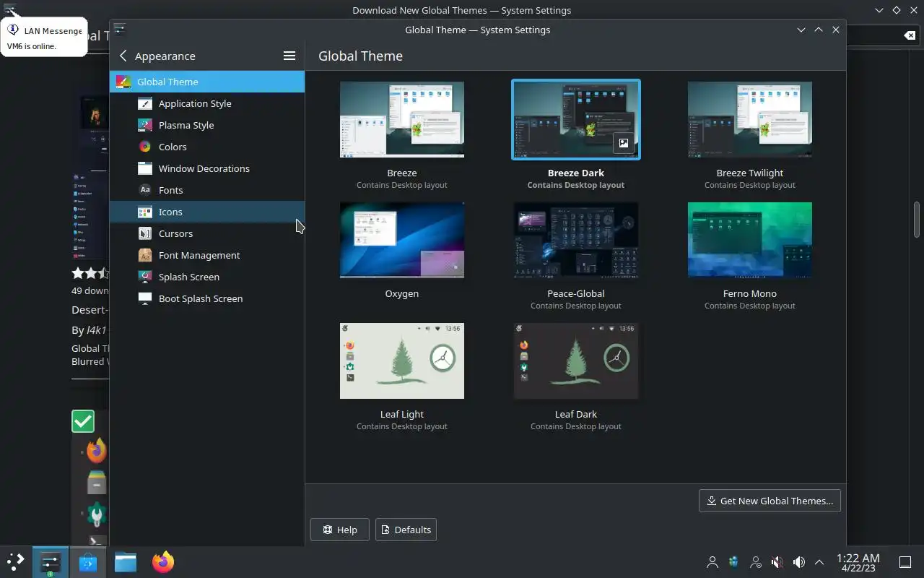Open the hamburger menu beside Appearance
Image resolution: width=924 pixels, height=578 pixels.
(289, 56)
